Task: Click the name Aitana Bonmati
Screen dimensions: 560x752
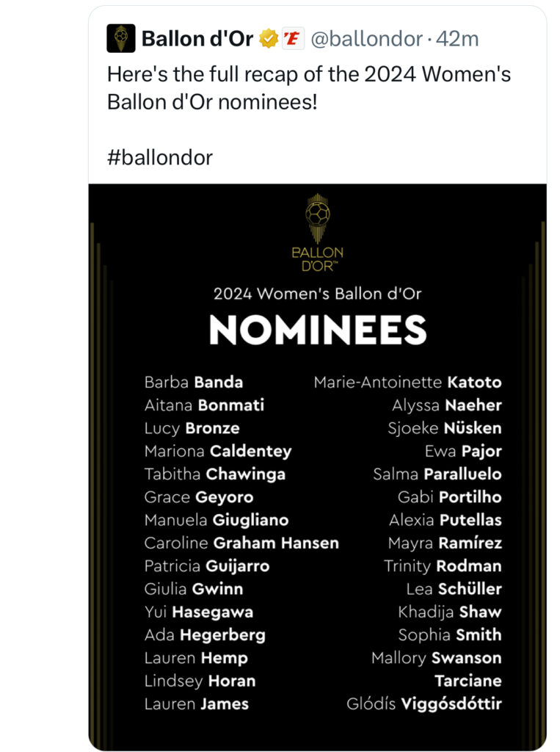Action: (x=204, y=405)
